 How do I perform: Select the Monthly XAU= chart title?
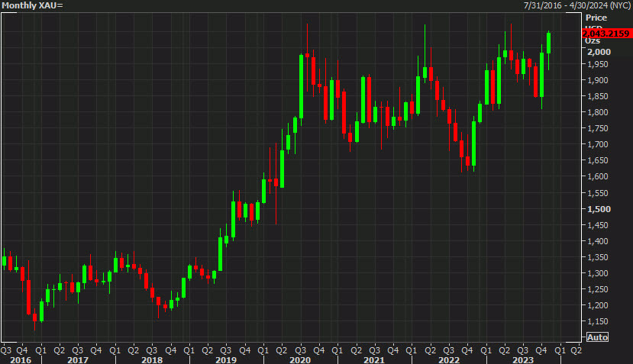[32, 5]
